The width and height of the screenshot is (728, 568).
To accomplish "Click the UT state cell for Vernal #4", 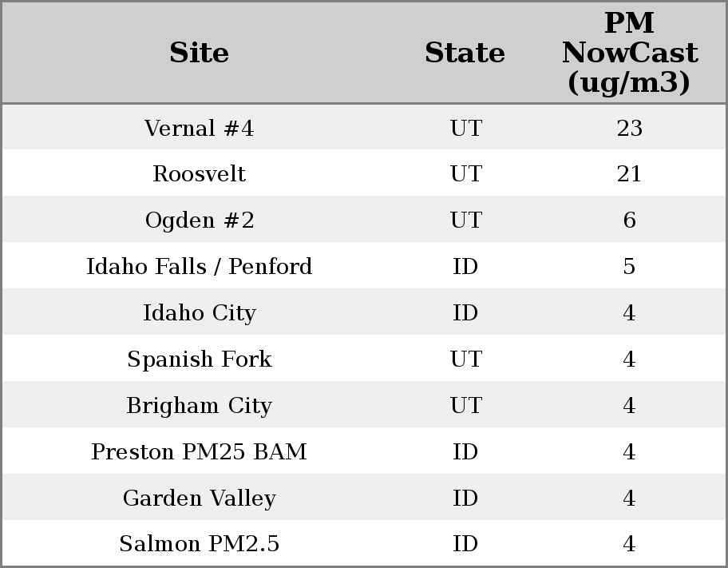I will coord(465,128).
